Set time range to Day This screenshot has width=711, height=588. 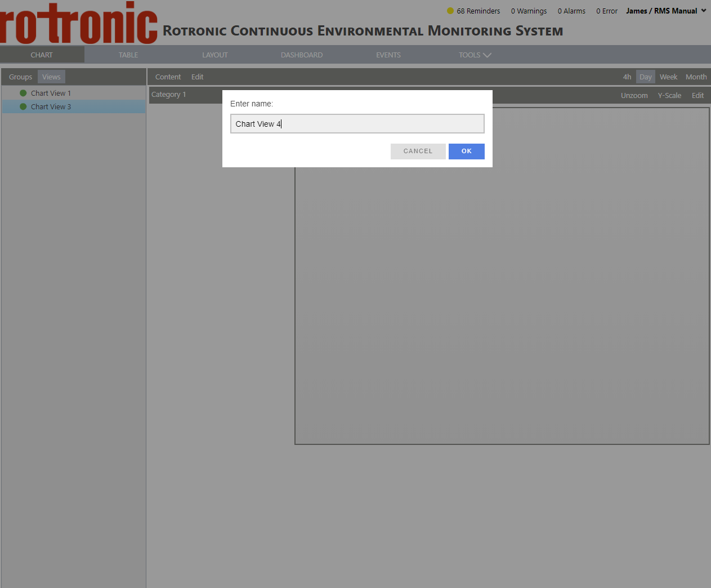[x=646, y=77]
